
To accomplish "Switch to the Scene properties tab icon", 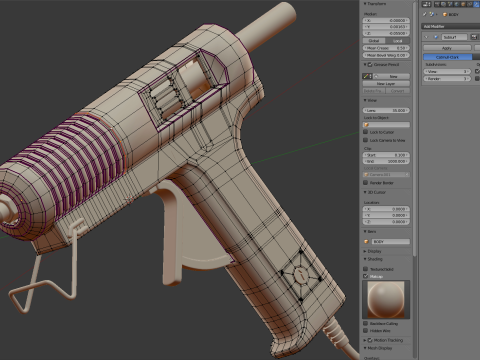I will 450,4.
